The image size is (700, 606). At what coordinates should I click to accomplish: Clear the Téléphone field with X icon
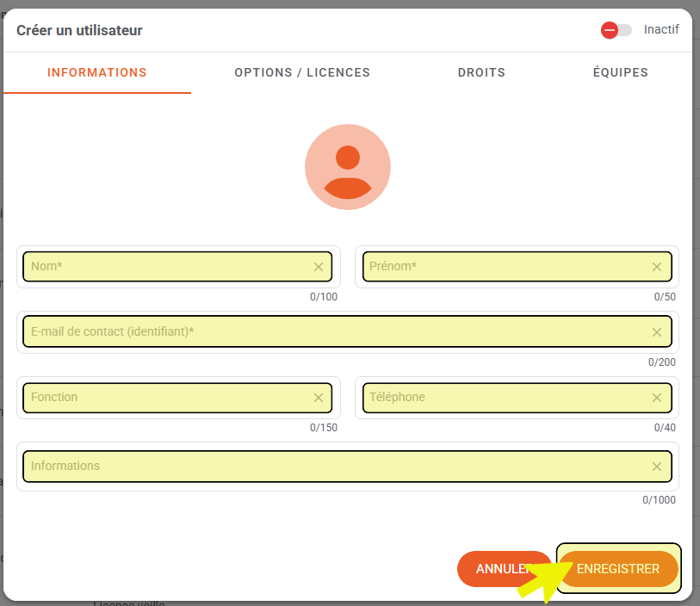tap(657, 398)
